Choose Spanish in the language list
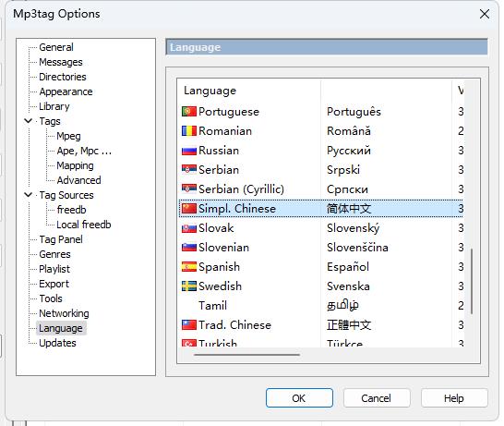Image resolution: width=504 pixels, height=426 pixels. 320,267
